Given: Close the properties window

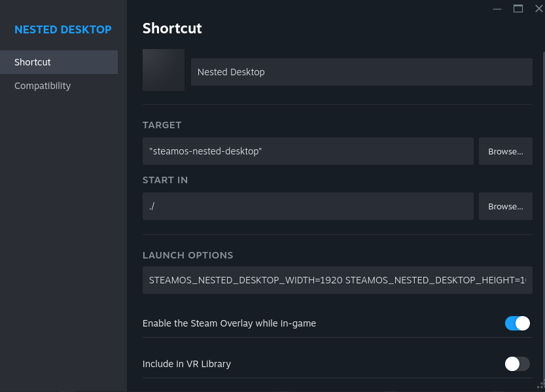Looking at the screenshot, I should 538,9.
